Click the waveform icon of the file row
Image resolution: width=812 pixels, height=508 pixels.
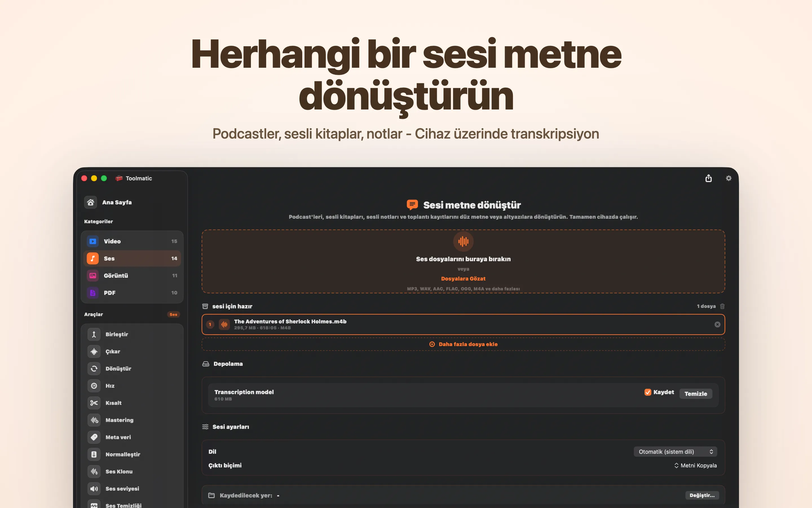tap(224, 324)
